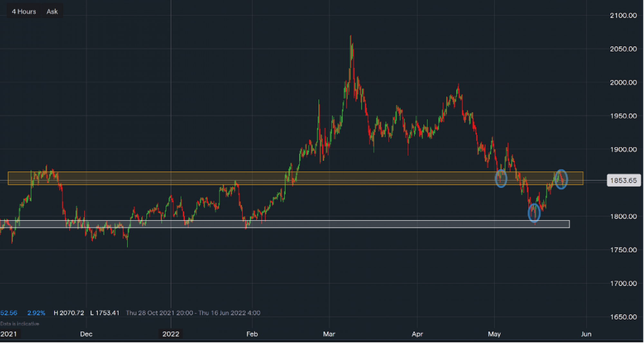Click the Mar label on time axis
Image resolution: width=644 pixels, height=343 pixels.
pyautogui.click(x=329, y=334)
